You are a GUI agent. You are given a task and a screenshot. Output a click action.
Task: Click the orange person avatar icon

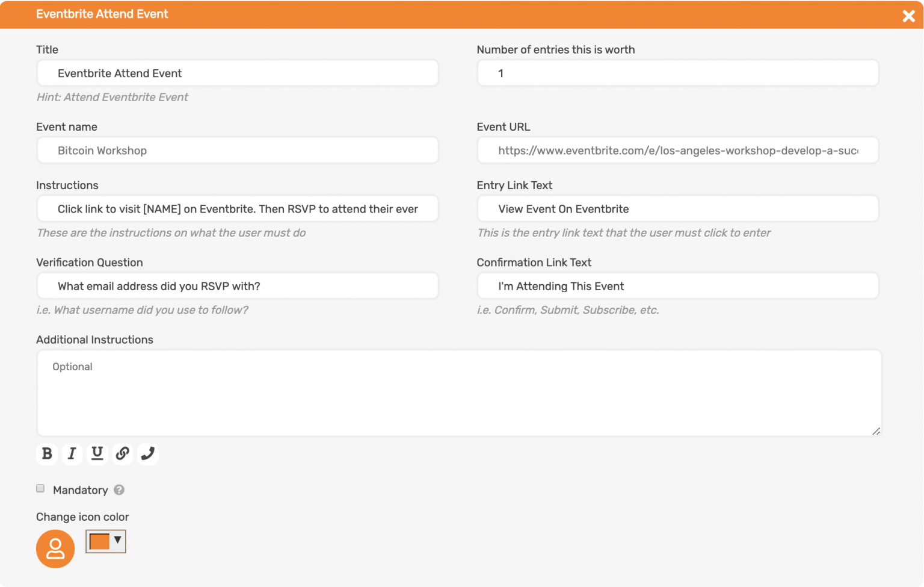(55, 548)
